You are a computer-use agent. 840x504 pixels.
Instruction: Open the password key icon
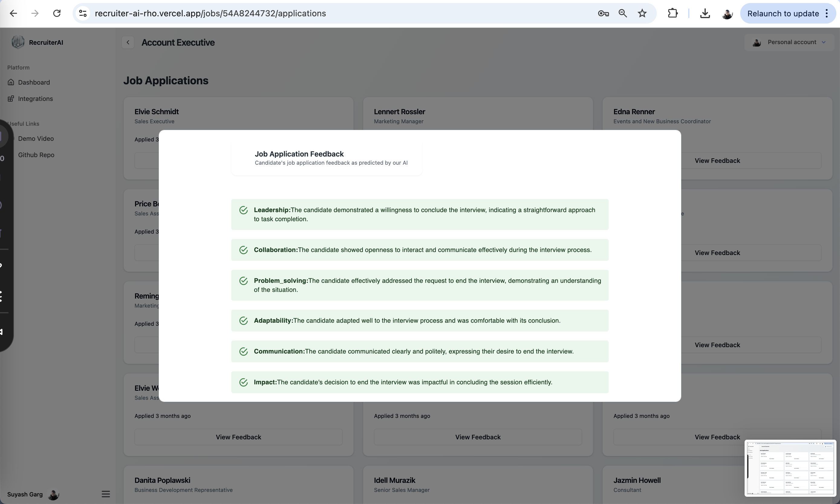[x=603, y=13]
